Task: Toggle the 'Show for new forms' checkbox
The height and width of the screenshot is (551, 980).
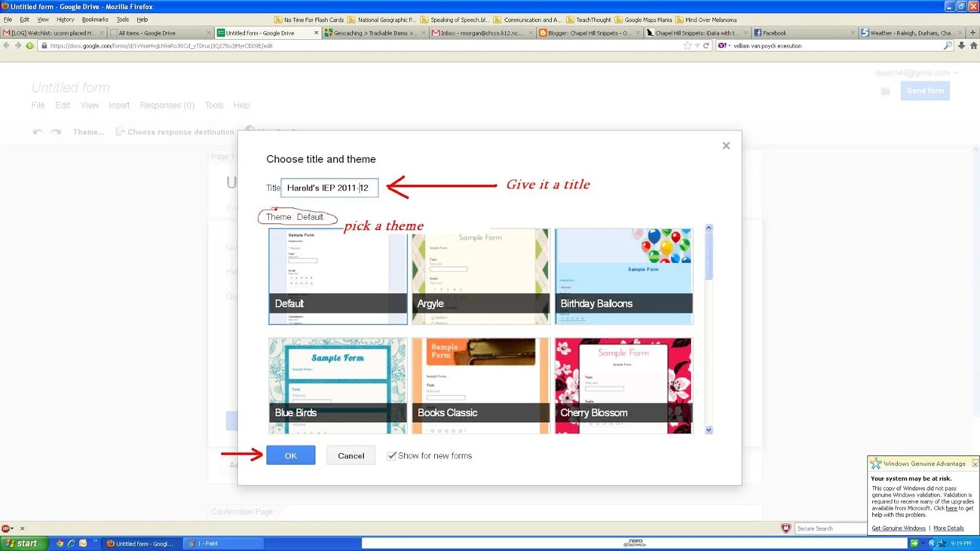Action: tap(391, 455)
